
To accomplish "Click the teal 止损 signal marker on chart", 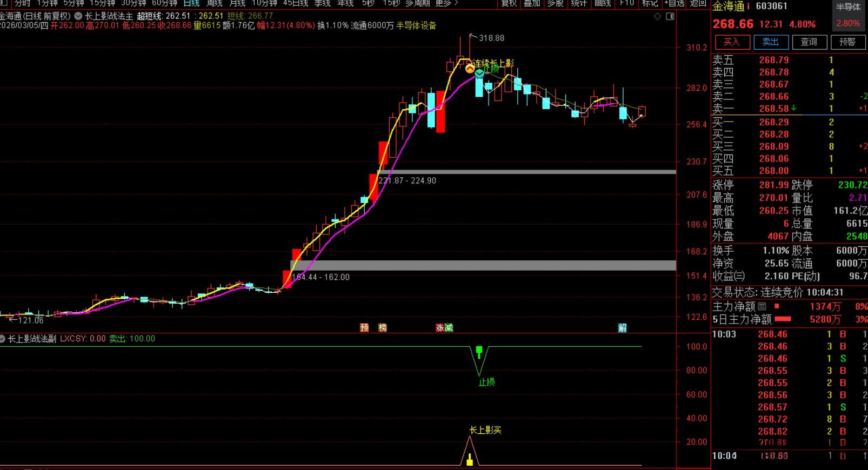I will pyautogui.click(x=479, y=73).
